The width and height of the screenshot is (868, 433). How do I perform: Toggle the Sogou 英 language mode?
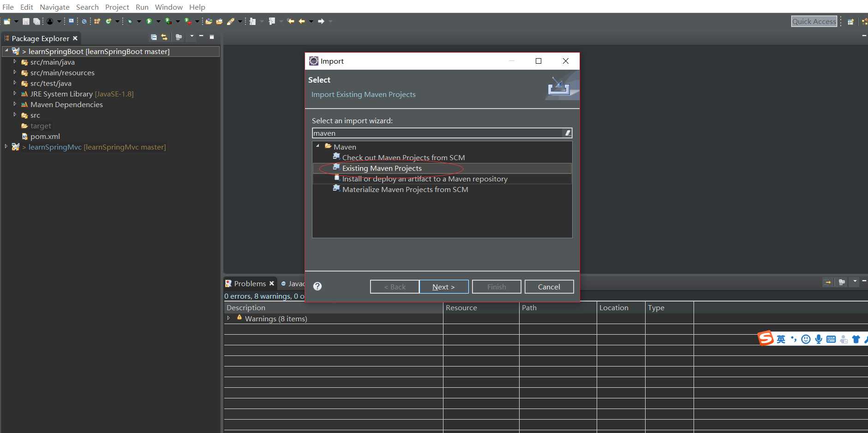point(781,339)
